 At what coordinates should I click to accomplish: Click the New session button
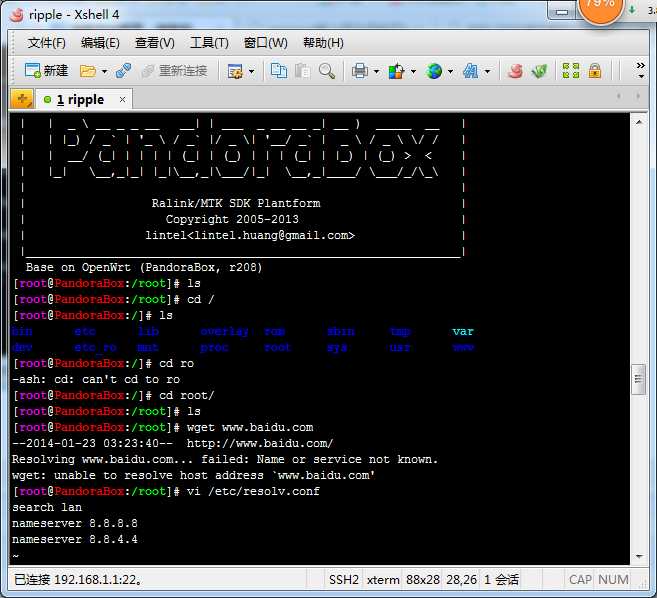click(x=46, y=71)
